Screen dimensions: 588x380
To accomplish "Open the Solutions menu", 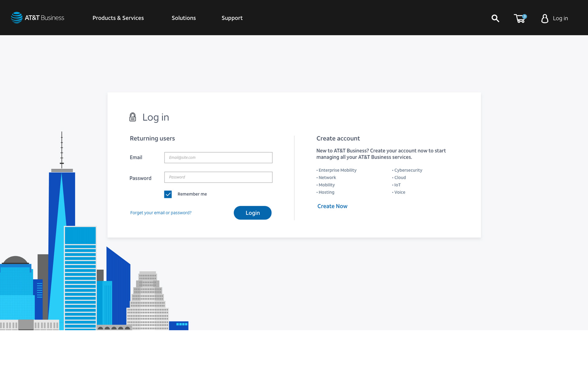I will [184, 18].
